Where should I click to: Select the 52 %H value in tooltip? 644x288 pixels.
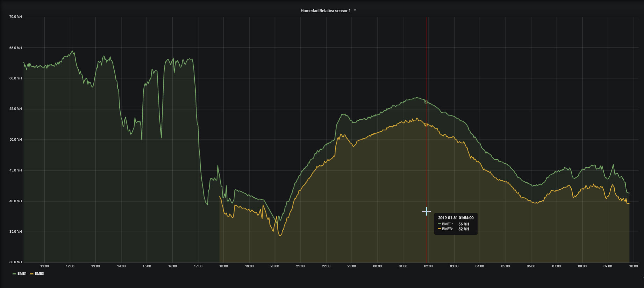(x=464, y=229)
